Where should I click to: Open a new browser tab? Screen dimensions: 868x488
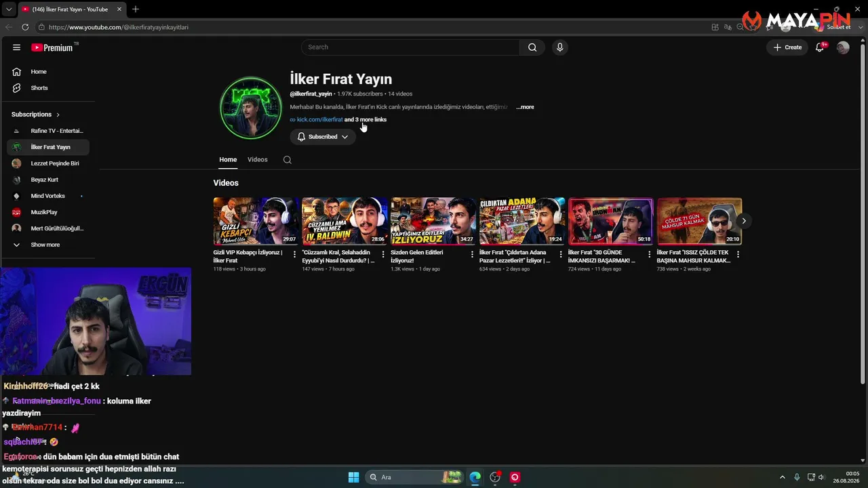click(x=136, y=9)
